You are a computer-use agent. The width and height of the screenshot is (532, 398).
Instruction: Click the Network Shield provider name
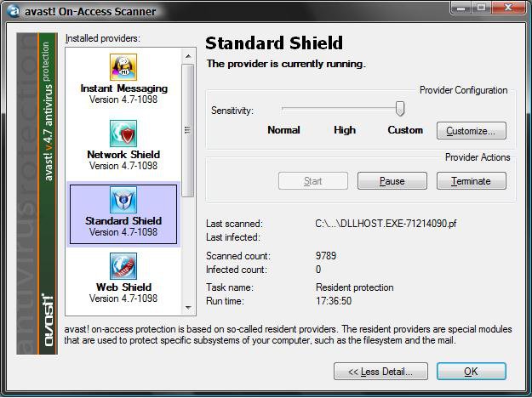(123, 155)
